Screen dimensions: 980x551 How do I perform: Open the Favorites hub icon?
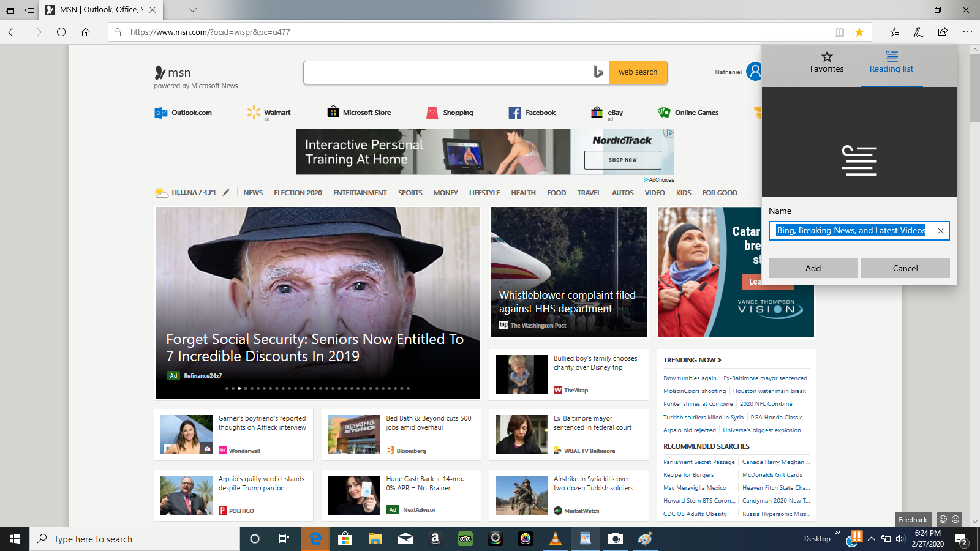pos(895,32)
